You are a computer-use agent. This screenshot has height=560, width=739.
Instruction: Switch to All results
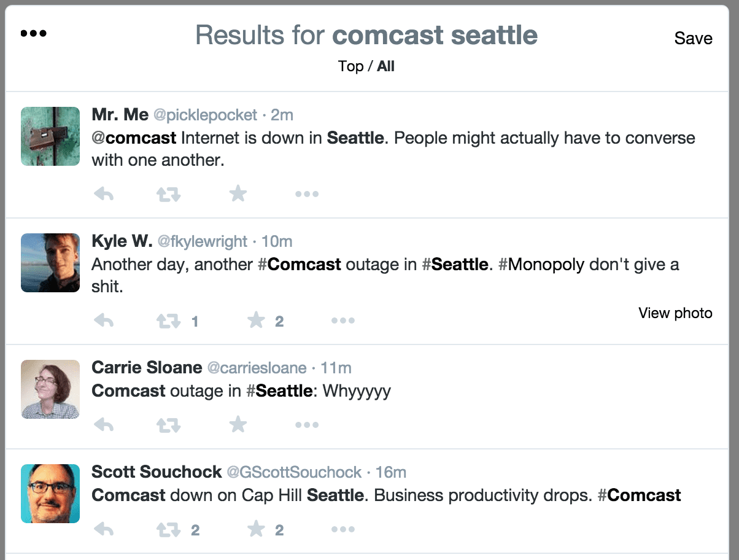[385, 66]
